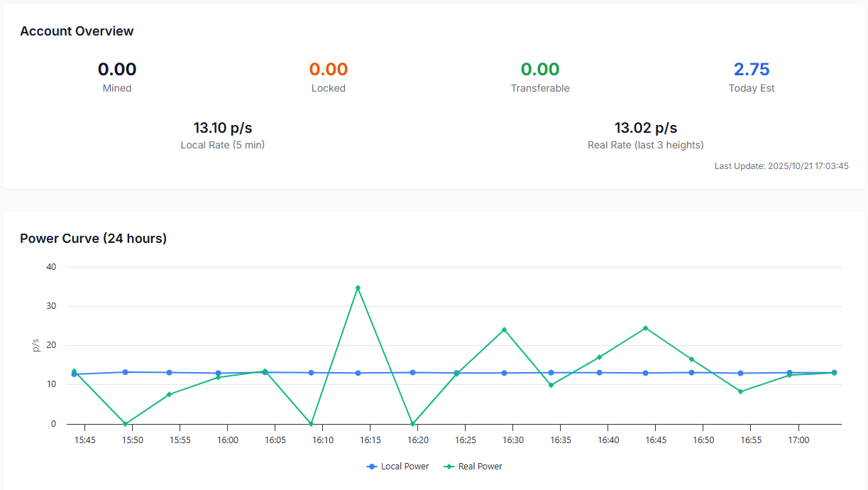Click the green Real Power legend marker
Image resolution: width=868 pixels, height=490 pixels.
tap(449, 467)
